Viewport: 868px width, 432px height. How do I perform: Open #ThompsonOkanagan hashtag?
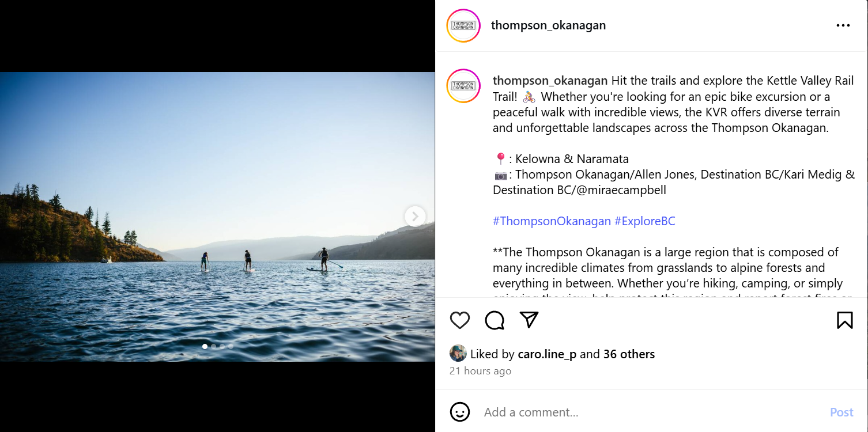[552, 221]
